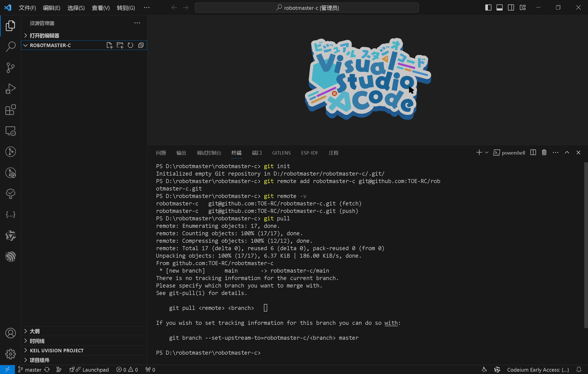This screenshot has width=588, height=374.
Task: Click the master branch in status bar
Action: (30, 370)
